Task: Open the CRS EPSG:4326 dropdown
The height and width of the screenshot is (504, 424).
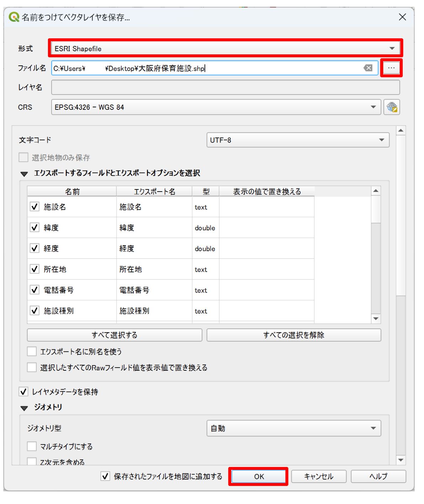Action: click(x=216, y=107)
